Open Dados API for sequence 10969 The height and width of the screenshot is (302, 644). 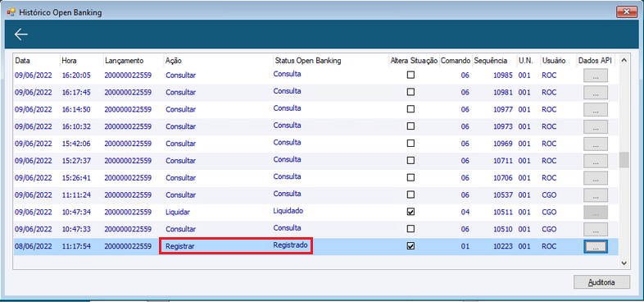point(596,144)
